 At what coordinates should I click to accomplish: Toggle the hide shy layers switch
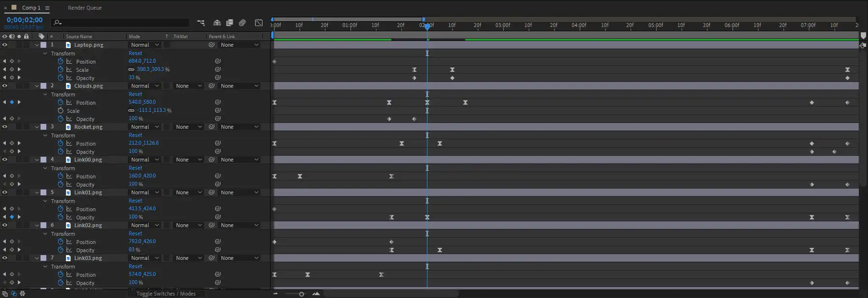coord(217,23)
